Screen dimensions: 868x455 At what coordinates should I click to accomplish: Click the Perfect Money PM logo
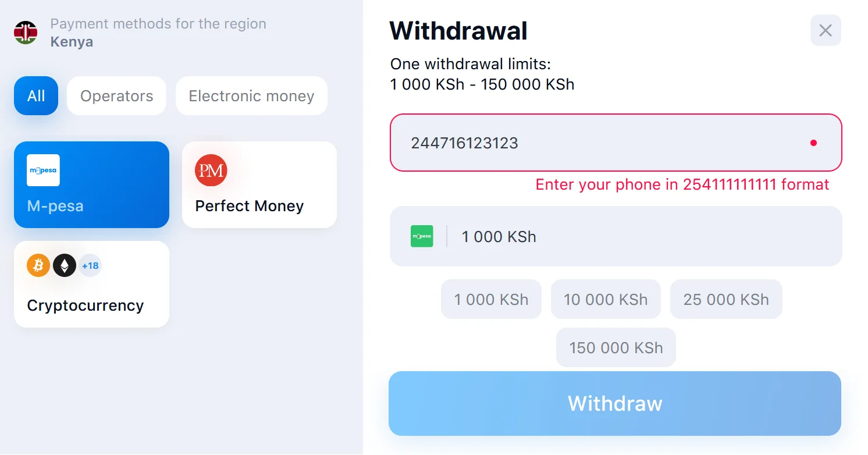[211, 170]
